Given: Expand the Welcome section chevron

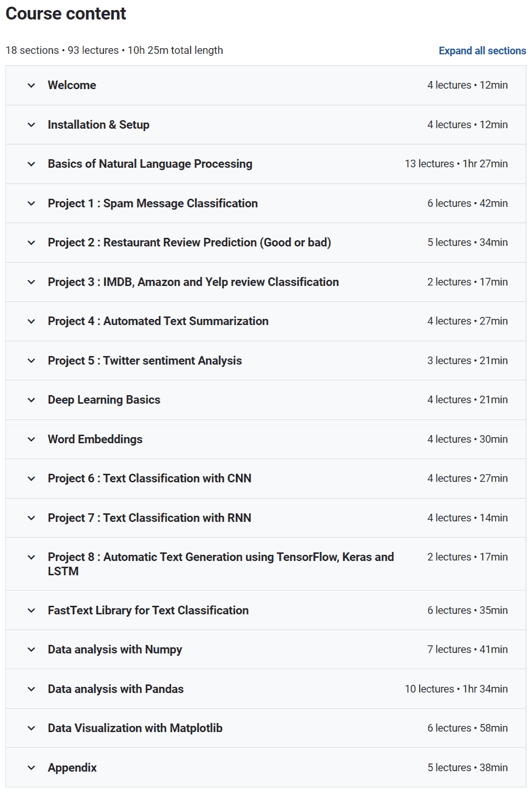Looking at the screenshot, I should 31,85.
